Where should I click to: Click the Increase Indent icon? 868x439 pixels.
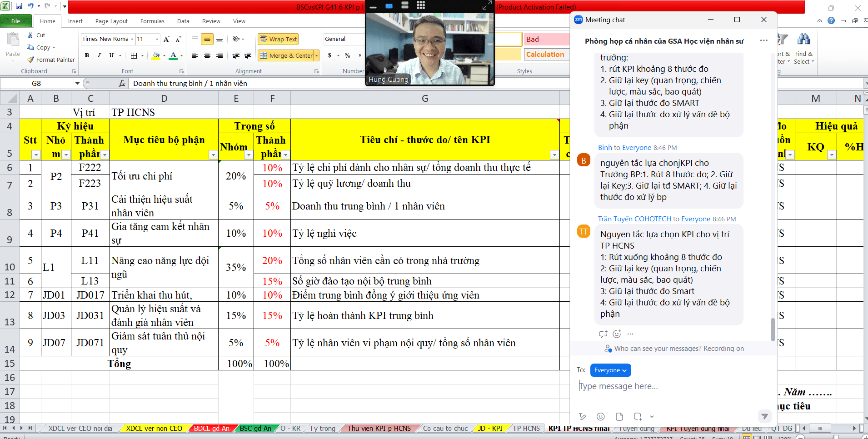point(248,55)
